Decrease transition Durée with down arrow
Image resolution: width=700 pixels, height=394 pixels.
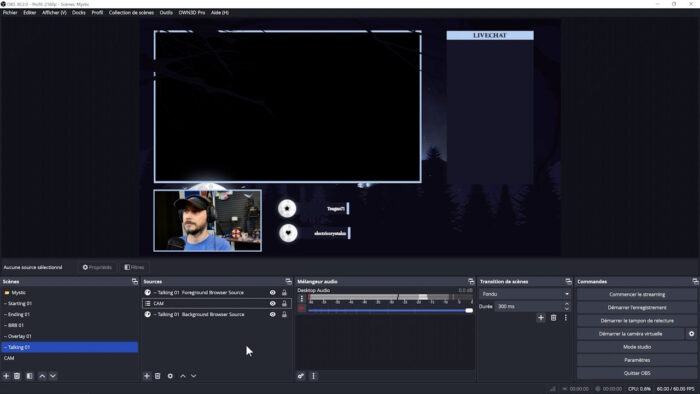(567, 309)
